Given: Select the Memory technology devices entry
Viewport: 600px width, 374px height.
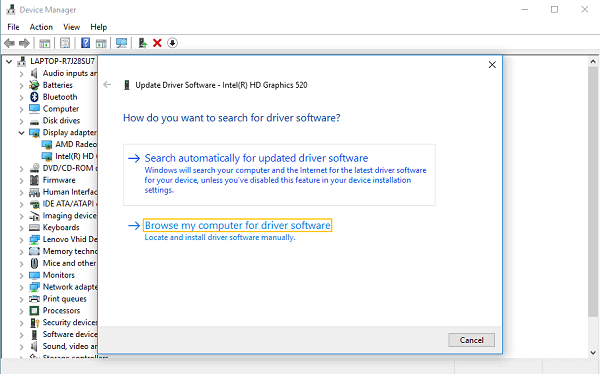Looking at the screenshot, I should click(x=70, y=251).
